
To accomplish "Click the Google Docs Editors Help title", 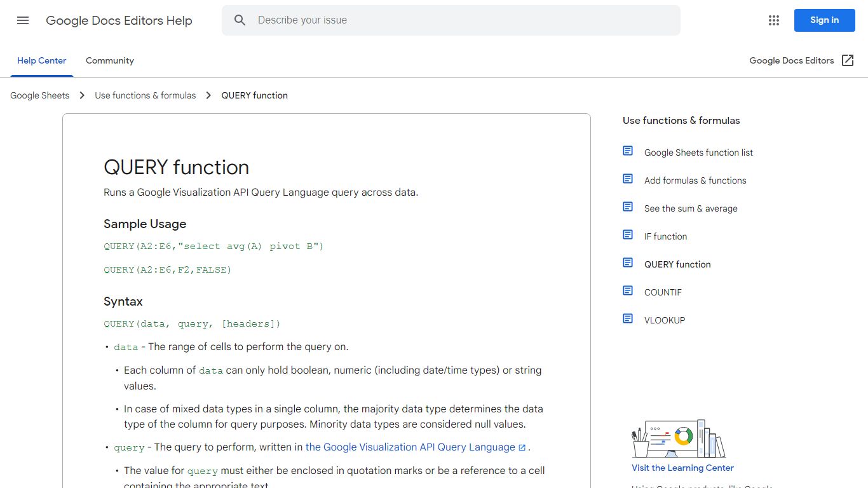I will point(119,20).
